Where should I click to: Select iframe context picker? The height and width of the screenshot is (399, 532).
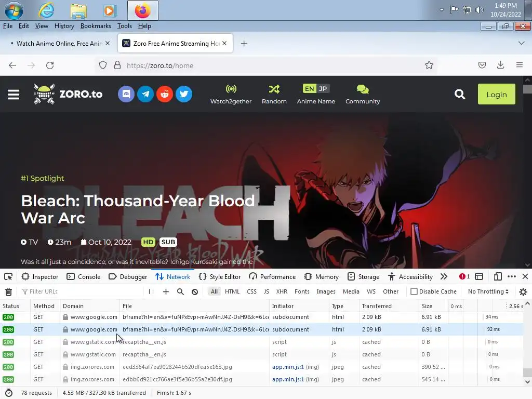pyautogui.click(x=479, y=277)
